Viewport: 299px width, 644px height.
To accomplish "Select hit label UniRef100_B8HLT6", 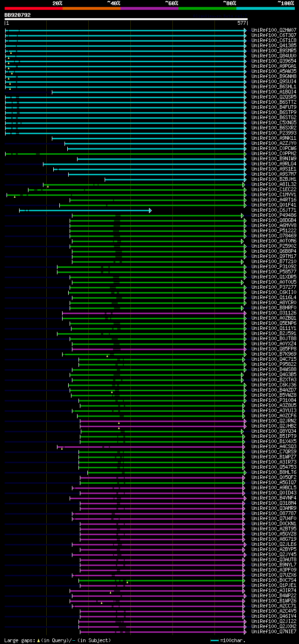I will (274, 472).
